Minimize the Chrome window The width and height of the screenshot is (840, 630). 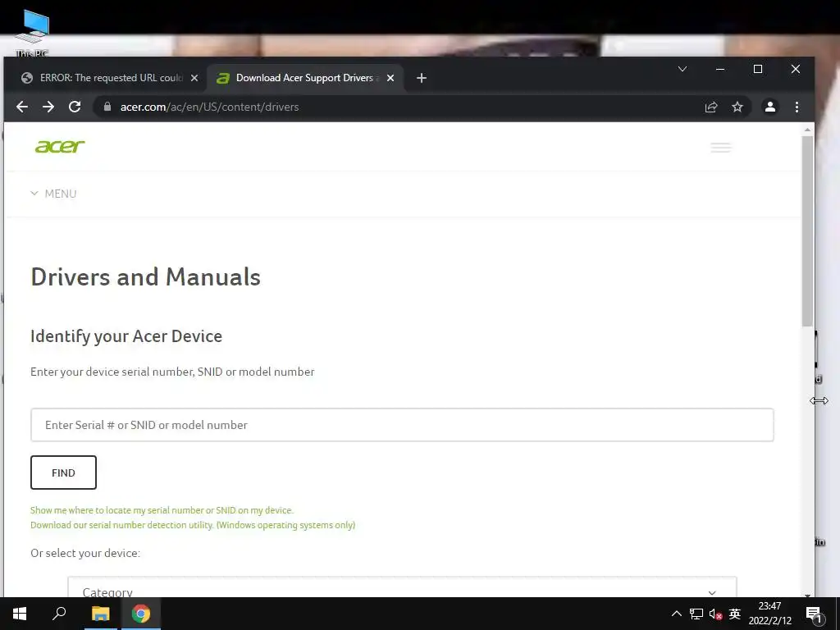tap(720, 69)
